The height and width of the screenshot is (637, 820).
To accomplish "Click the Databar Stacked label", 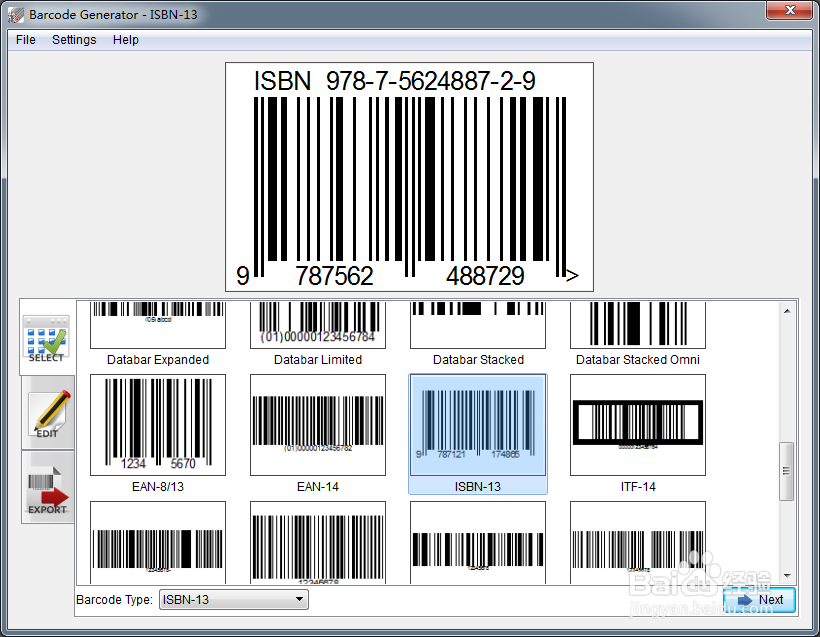I will [479, 360].
